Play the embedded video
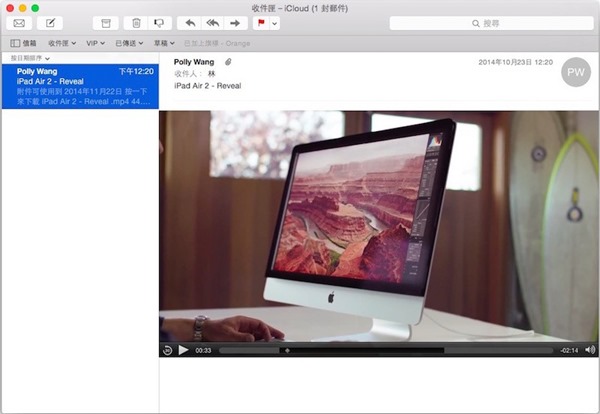Image resolution: width=600 pixels, height=414 pixels. (x=184, y=350)
